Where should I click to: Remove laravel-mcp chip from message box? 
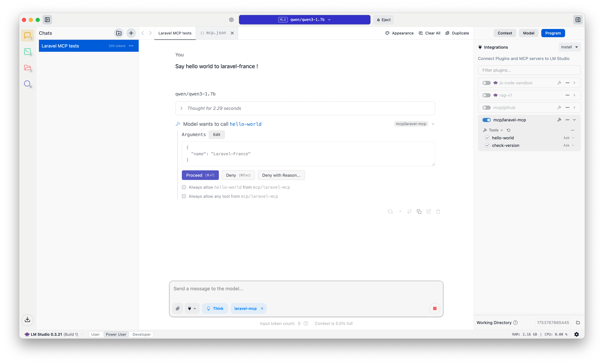coord(262,308)
